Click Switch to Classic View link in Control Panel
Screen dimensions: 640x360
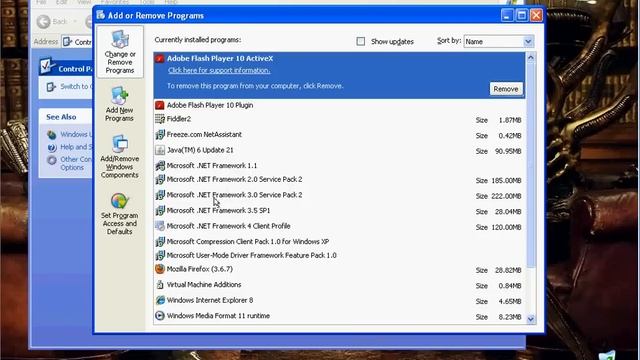[x=76, y=87]
